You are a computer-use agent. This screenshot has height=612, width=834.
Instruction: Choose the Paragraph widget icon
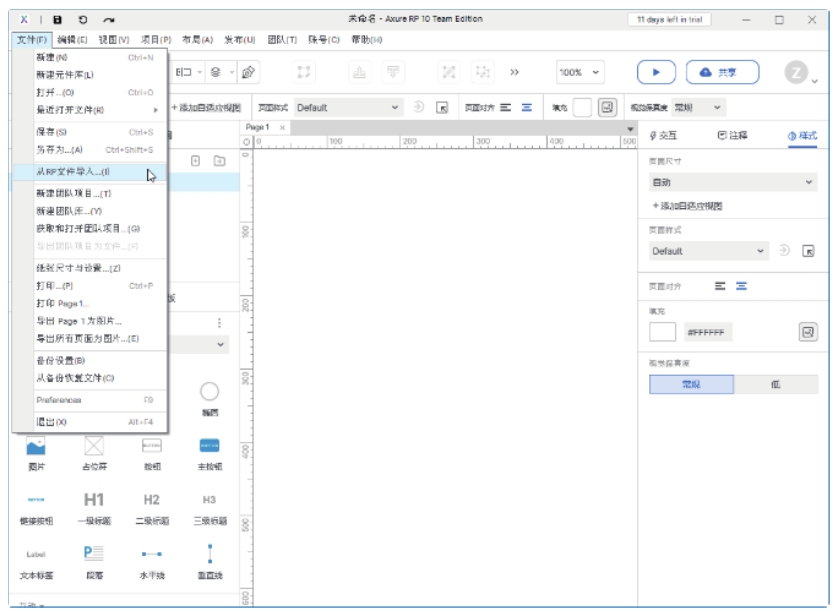(x=93, y=553)
